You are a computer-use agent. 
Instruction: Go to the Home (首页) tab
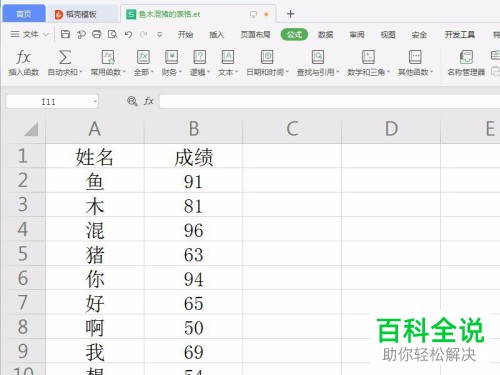[24, 14]
